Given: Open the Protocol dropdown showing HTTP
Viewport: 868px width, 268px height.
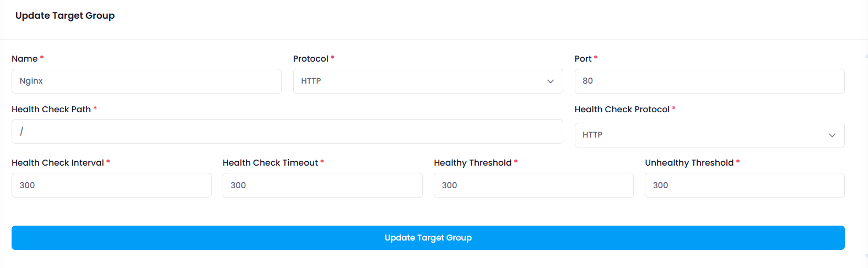Looking at the screenshot, I should [428, 81].
